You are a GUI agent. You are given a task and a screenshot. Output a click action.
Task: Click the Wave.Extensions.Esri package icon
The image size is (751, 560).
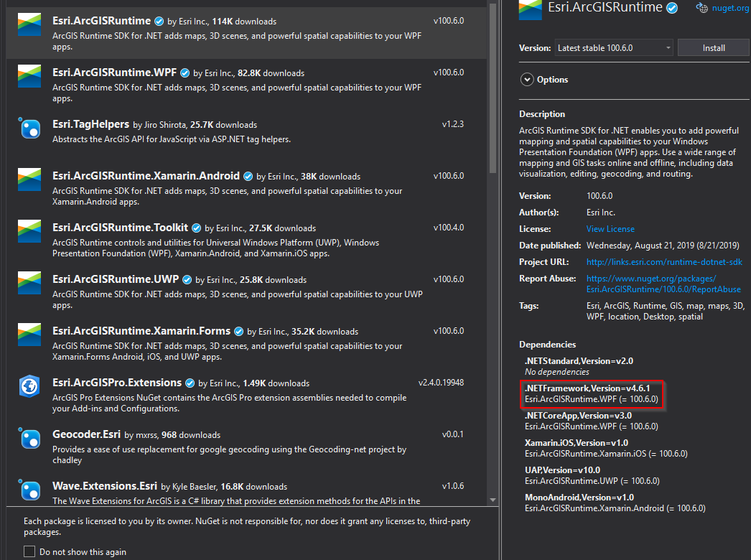(x=29, y=490)
